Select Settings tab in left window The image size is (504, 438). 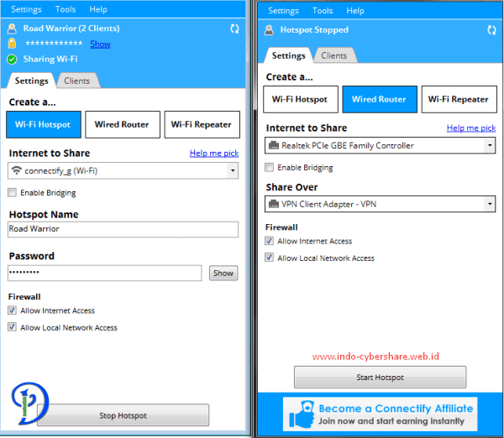32,81
